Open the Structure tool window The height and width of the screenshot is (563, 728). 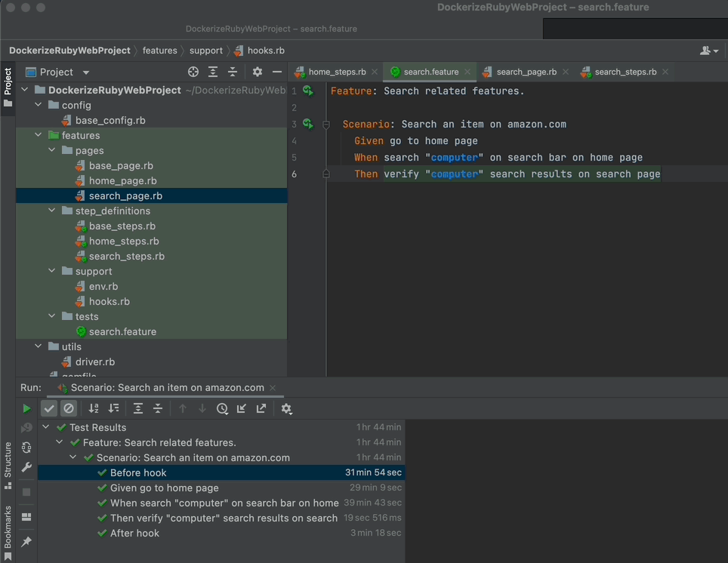8,460
